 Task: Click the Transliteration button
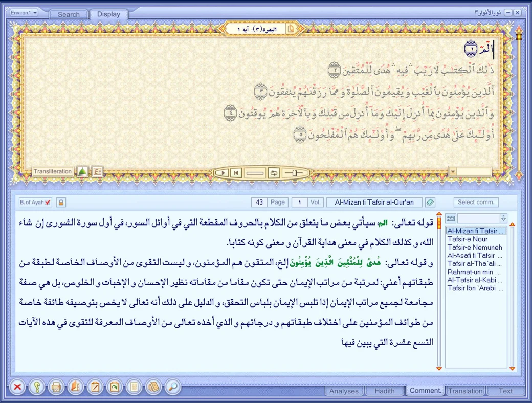[53, 171]
